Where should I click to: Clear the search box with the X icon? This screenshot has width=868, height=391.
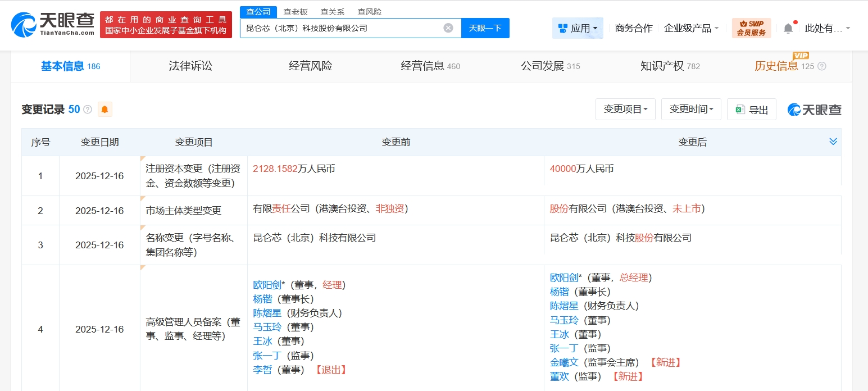coord(448,28)
